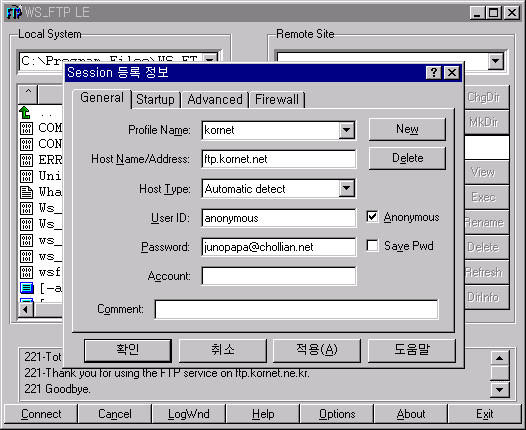
Task: Open help with 도움말 button
Action: click(412, 350)
